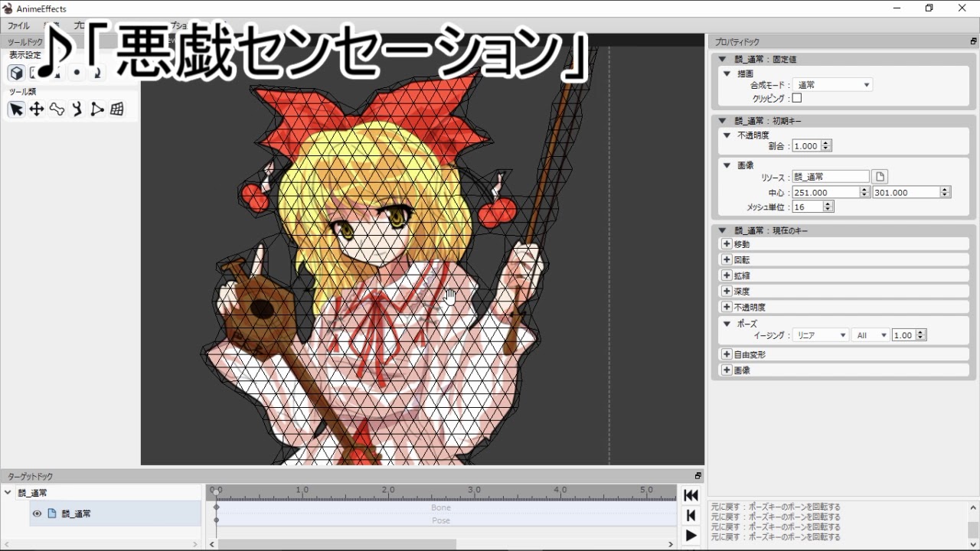The height and width of the screenshot is (551, 980).
Task: Expand the 深度 key group
Action: click(x=727, y=291)
